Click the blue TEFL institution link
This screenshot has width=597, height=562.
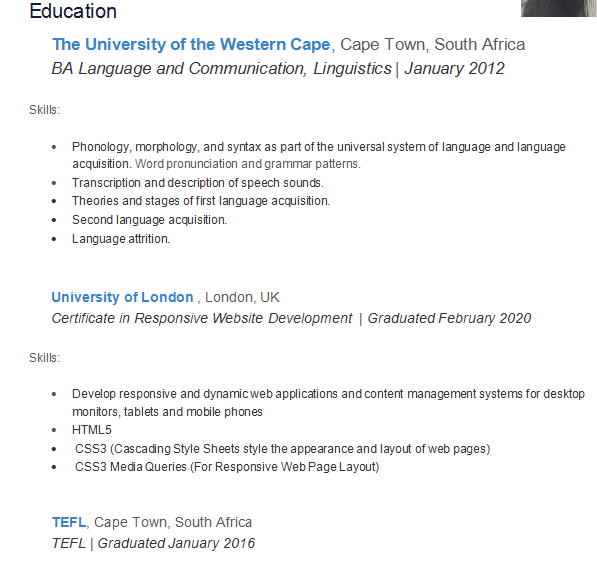(69, 522)
